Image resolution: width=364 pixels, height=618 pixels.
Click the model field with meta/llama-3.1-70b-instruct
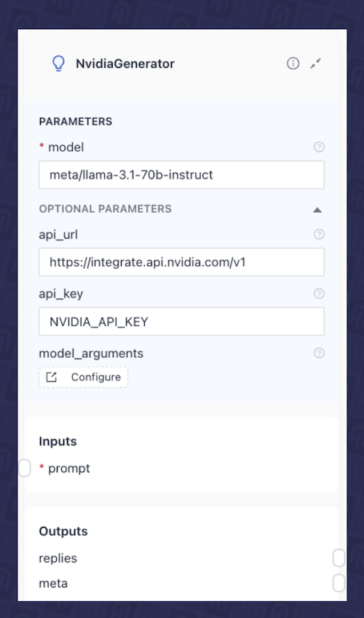coord(181,175)
